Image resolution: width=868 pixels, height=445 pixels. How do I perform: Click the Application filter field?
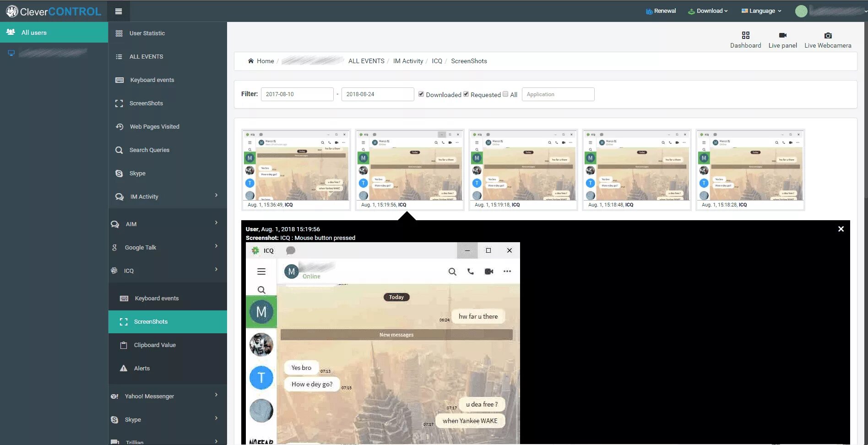pyautogui.click(x=558, y=94)
